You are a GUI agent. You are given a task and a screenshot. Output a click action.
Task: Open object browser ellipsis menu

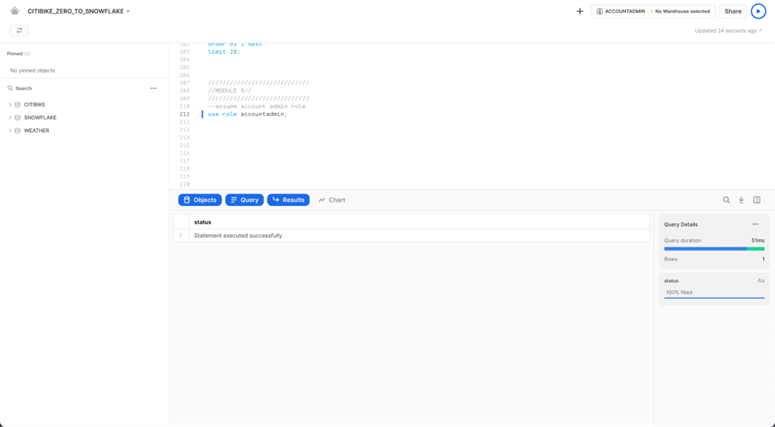[153, 88]
